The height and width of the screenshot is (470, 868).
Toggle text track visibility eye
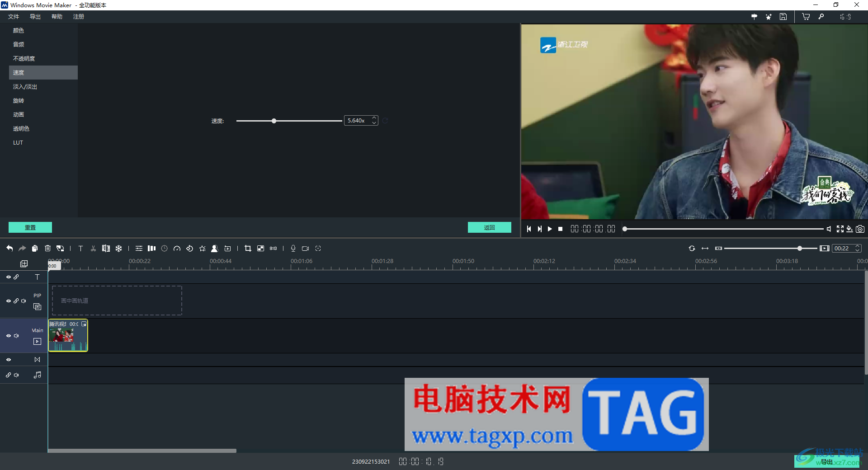9,277
